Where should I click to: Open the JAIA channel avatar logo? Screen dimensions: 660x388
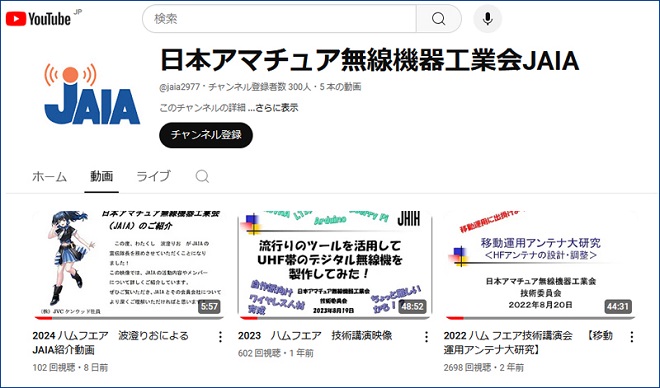[92, 93]
